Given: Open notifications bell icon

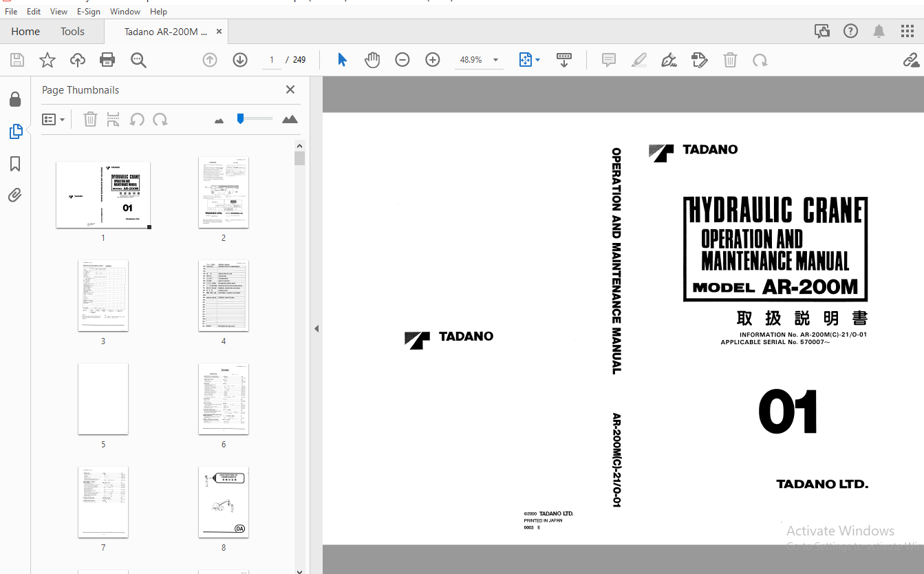Looking at the screenshot, I should pyautogui.click(x=879, y=31).
